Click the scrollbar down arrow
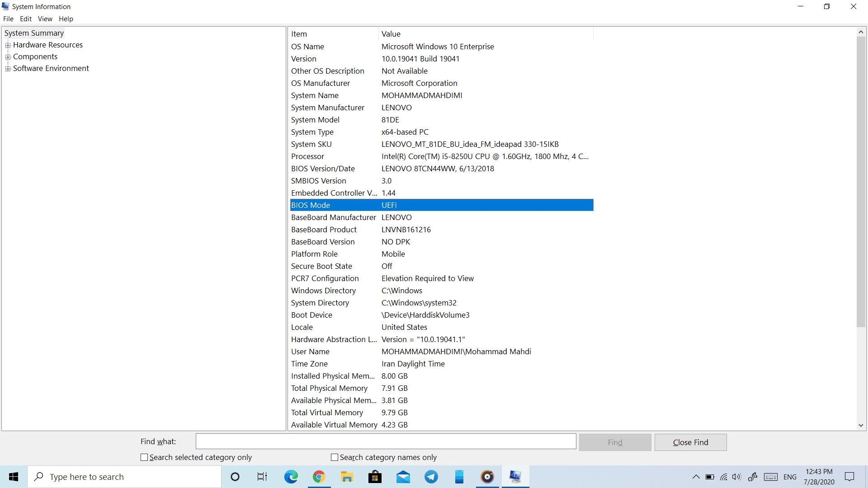The image size is (868, 488). point(861,425)
